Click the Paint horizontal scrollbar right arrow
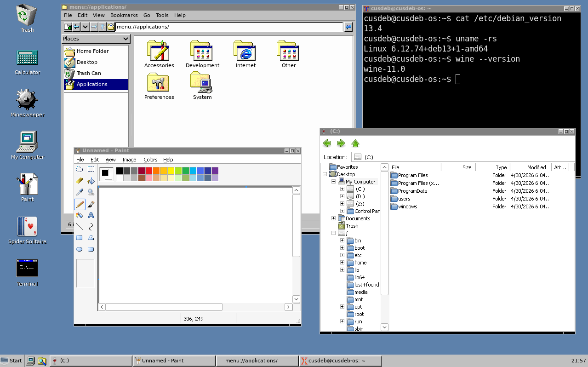The image size is (588, 367). pyautogui.click(x=288, y=307)
